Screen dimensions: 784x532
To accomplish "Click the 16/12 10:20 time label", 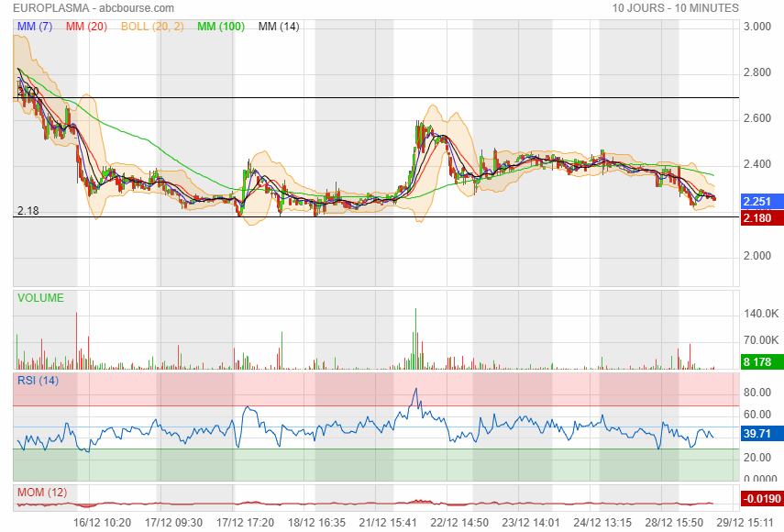I will (x=102, y=523).
